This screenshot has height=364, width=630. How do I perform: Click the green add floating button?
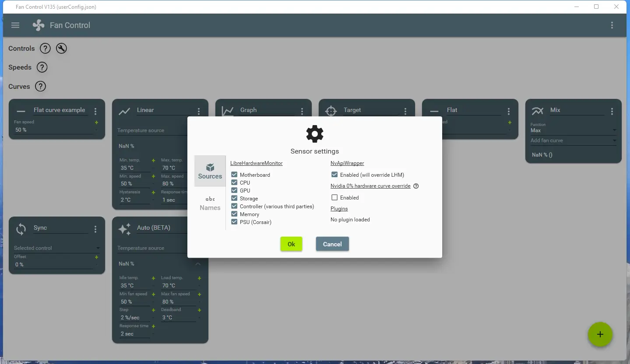(x=600, y=334)
